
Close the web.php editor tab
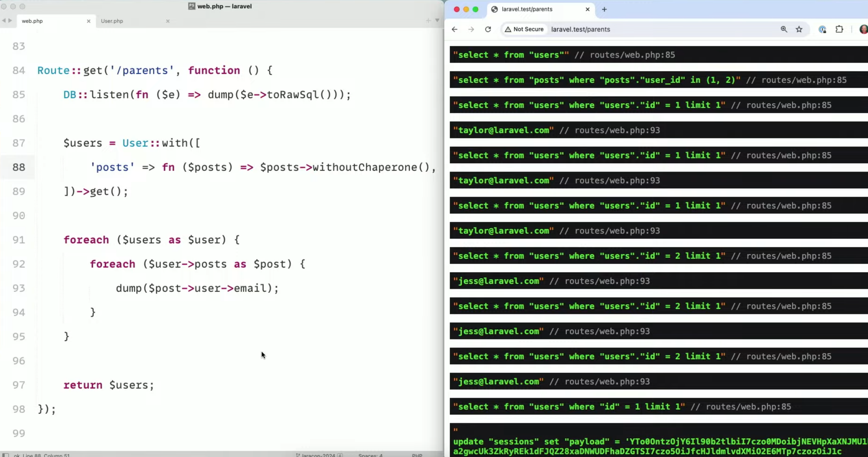pos(89,21)
